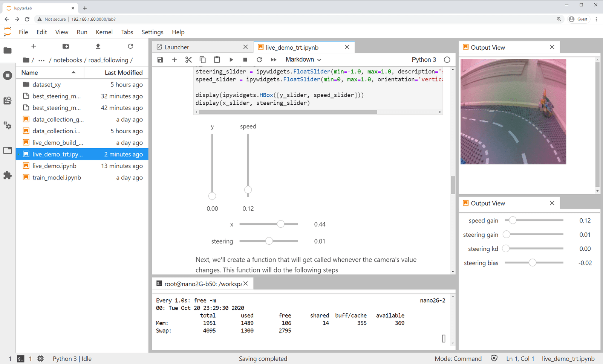The width and height of the screenshot is (603, 364).
Task: Save the notebook with the floppy icon
Action: click(x=160, y=59)
